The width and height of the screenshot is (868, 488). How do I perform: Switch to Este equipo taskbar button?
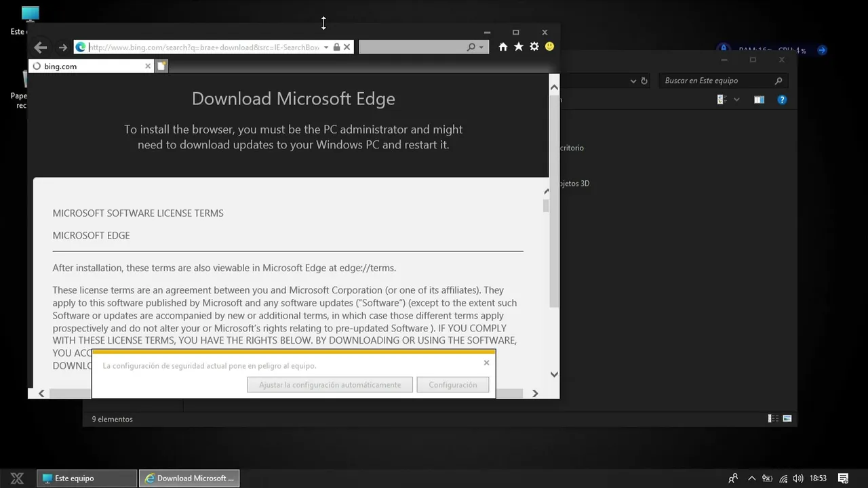tap(87, 478)
